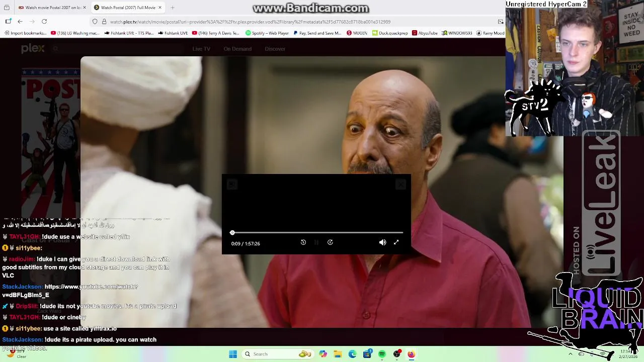Show hidden system tray icons
This screenshot has height=362, width=644.
click(x=570, y=354)
